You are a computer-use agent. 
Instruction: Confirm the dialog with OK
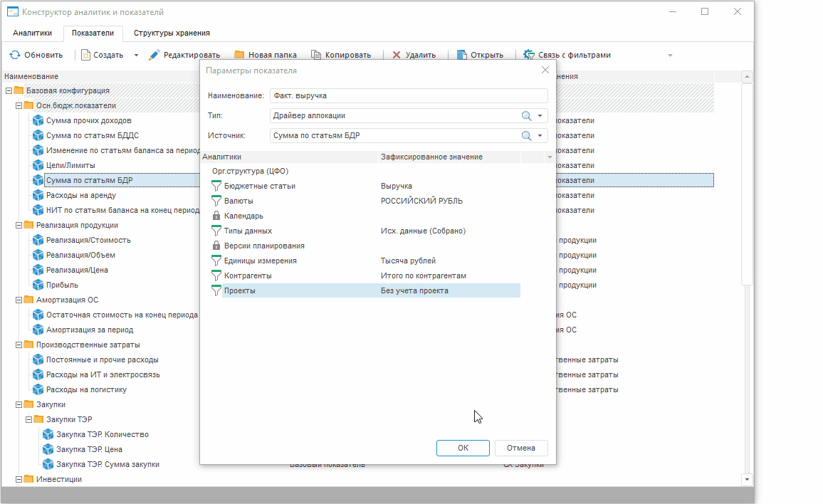click(463, 448)
